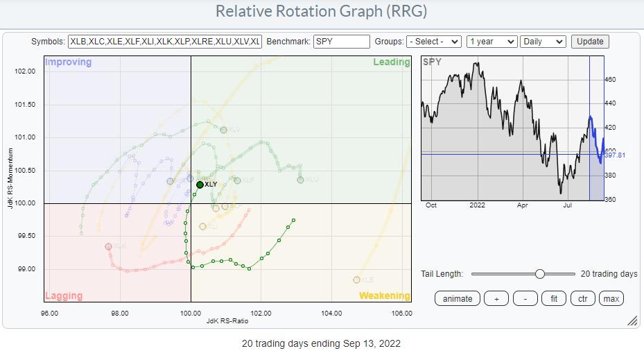Image resolution: width=644 pixels, height=351 pixels.
Task: Click the Tail Length slider handle
Action: 539,274
